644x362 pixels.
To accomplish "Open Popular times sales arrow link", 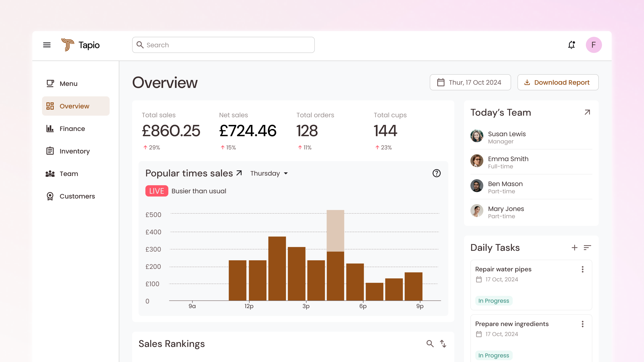I will pyautogui.click(x=239, y=173).
